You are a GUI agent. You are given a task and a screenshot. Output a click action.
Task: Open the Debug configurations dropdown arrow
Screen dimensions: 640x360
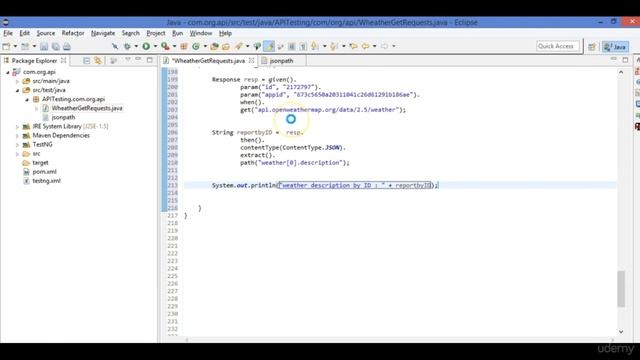point(136,47)
